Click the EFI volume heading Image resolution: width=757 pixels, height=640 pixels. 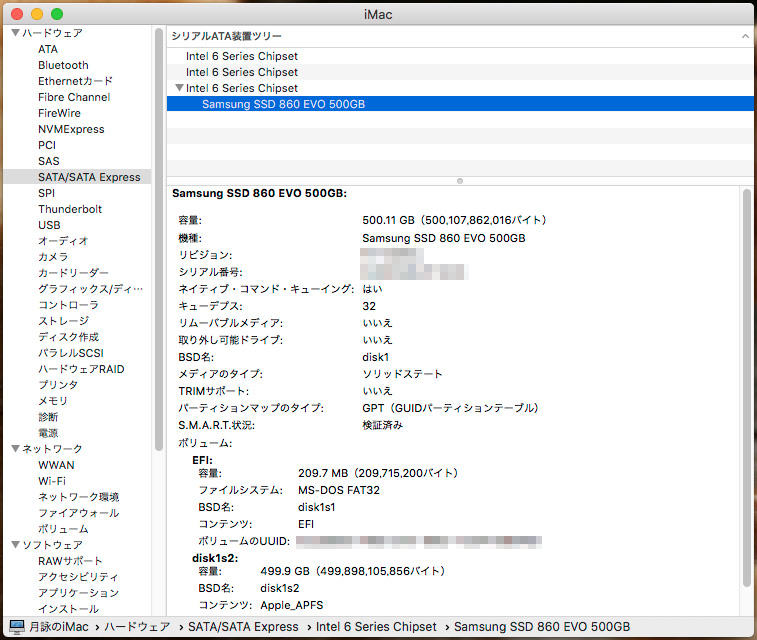(202, 460)
